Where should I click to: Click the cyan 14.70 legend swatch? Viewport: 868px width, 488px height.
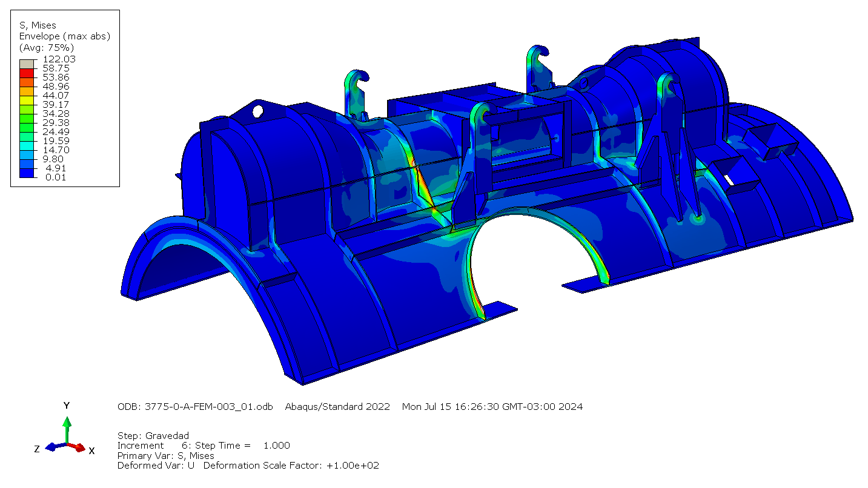[27, 154]
